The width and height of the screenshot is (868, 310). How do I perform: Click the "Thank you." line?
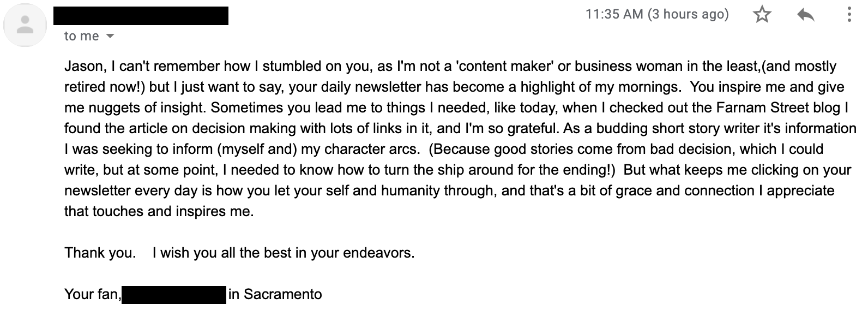coord(100,253)
